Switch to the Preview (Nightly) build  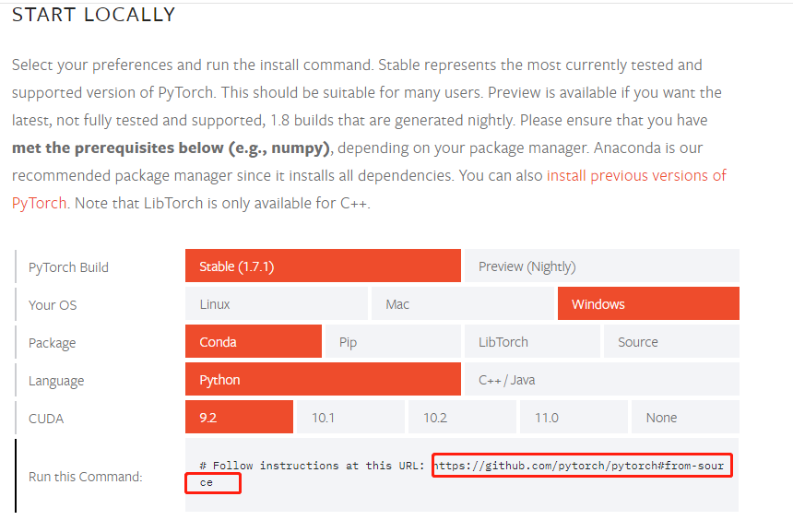[601, 266]
